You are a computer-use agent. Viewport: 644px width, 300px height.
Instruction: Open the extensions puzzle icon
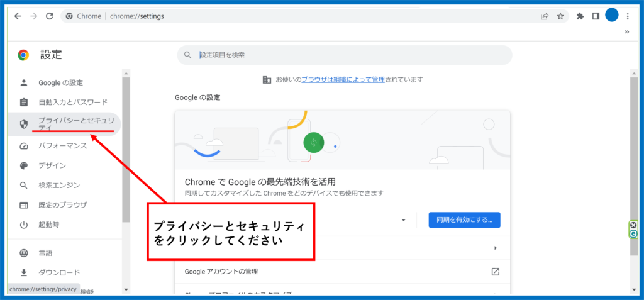tap(580, 16)
